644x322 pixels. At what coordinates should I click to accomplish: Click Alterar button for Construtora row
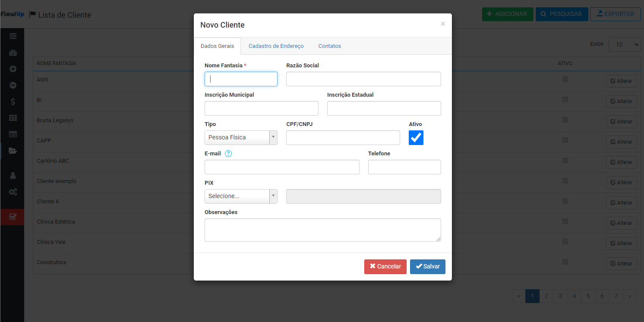click(x=622, y=264)
